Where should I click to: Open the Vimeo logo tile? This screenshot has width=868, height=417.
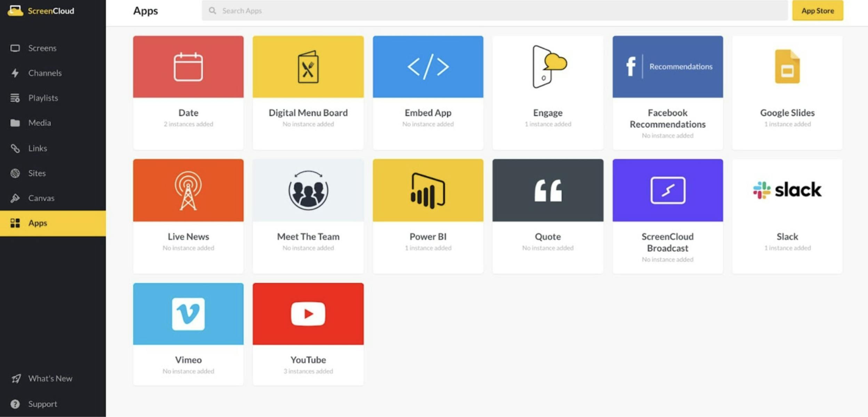pyautogui.click(x=188, y=314)
